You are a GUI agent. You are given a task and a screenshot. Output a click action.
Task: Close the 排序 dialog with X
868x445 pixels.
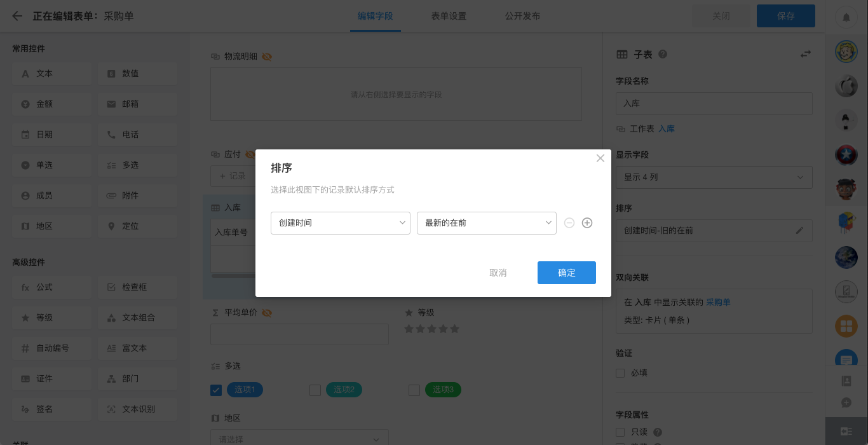tap(600, 158)
